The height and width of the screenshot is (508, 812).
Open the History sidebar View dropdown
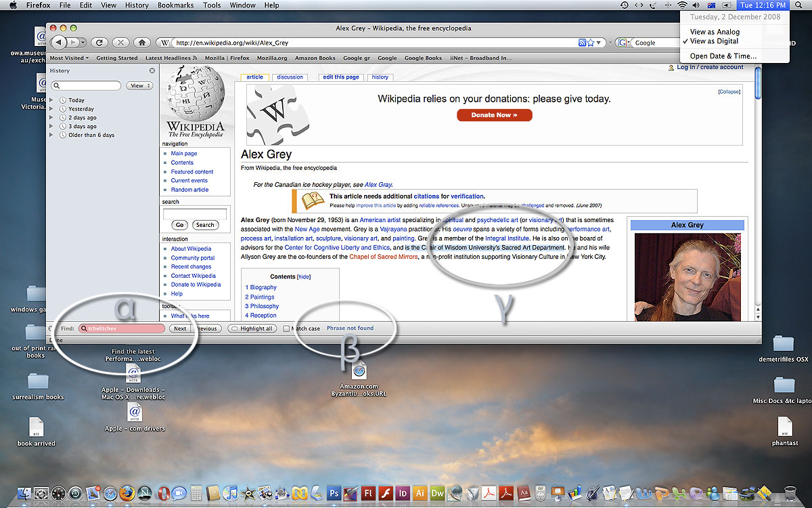[x=140, y=86]
